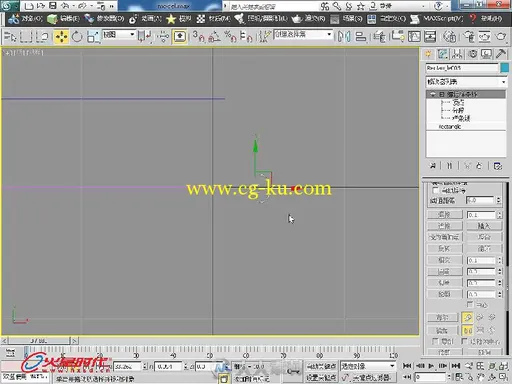
Task: Activate the Select and Manipulate tool
Action: [x=163, y=37]
